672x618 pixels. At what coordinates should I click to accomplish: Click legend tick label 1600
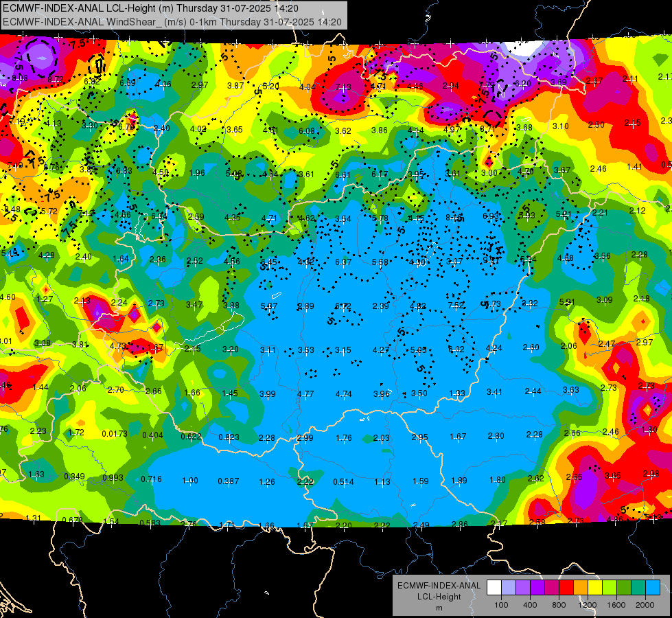pyautogui.click(x=616, y=605)
